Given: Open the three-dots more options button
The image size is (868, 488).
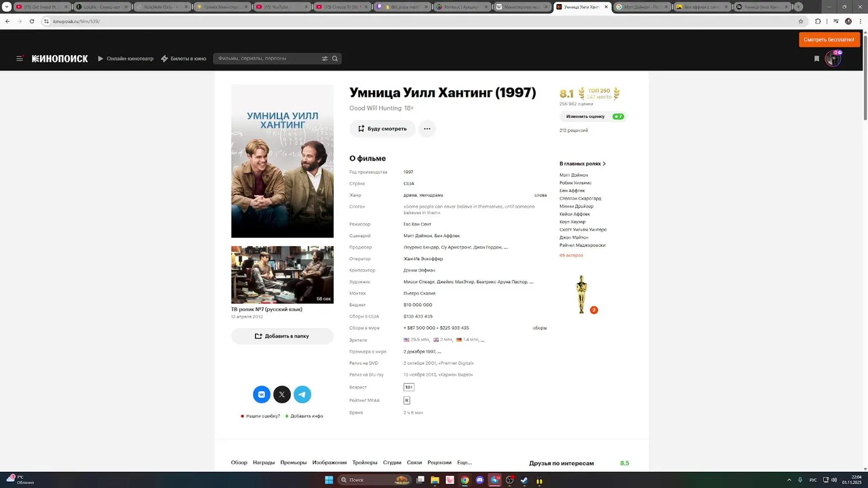Looking at the screenshot, I should click(427, 128).
